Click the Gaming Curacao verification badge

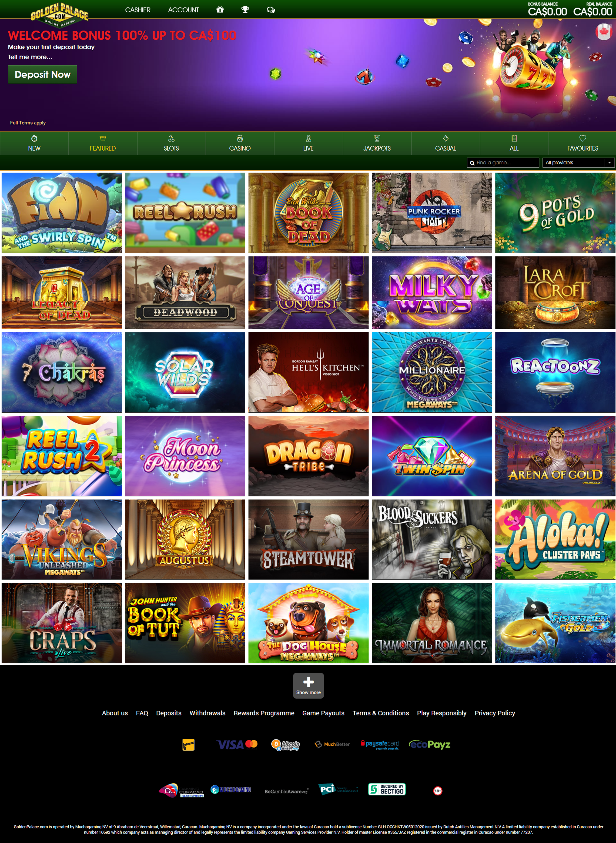(x=182, y=790)
